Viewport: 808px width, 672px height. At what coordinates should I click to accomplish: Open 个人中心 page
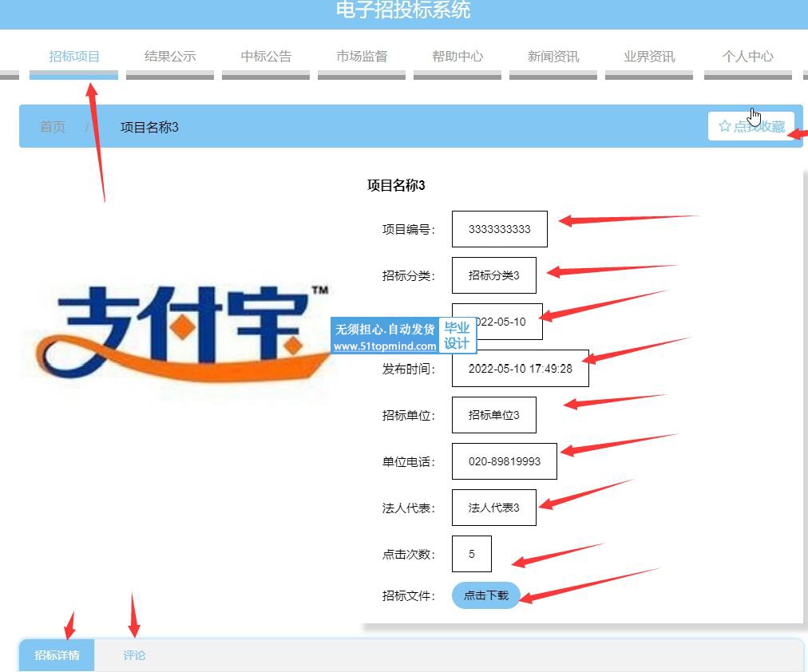point(747,56)
